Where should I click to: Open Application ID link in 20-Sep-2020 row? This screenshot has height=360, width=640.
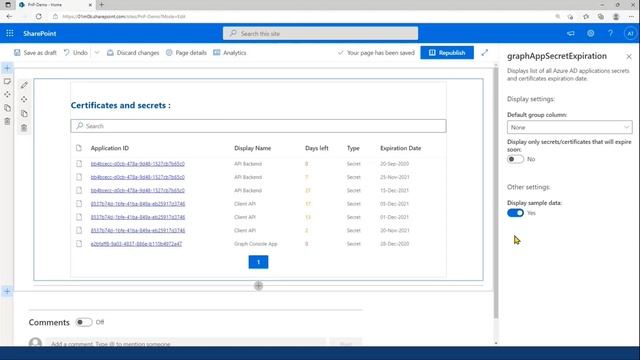coord(138,164)
